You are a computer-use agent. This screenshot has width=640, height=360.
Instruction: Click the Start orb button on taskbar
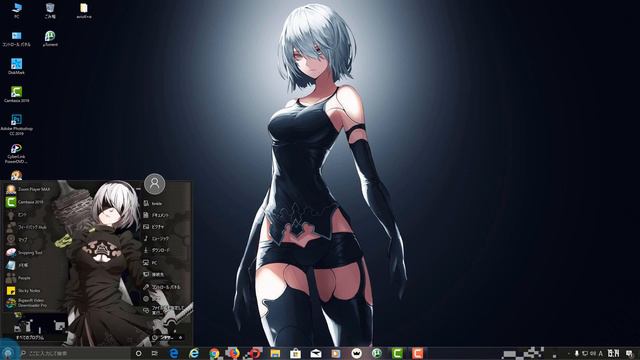8,353
